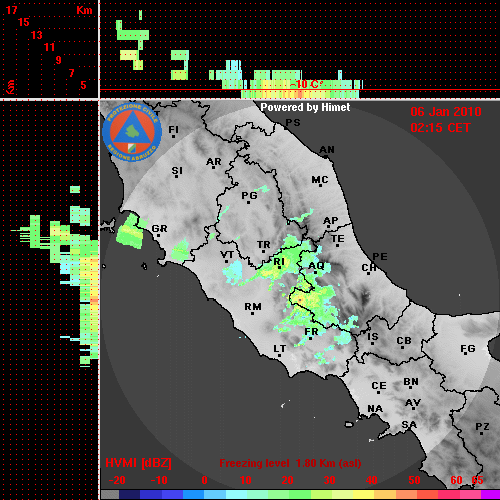Click the '0' dBZ scale value
The width and height of the screenshot is (500, 500).
(x=204, y=480)
